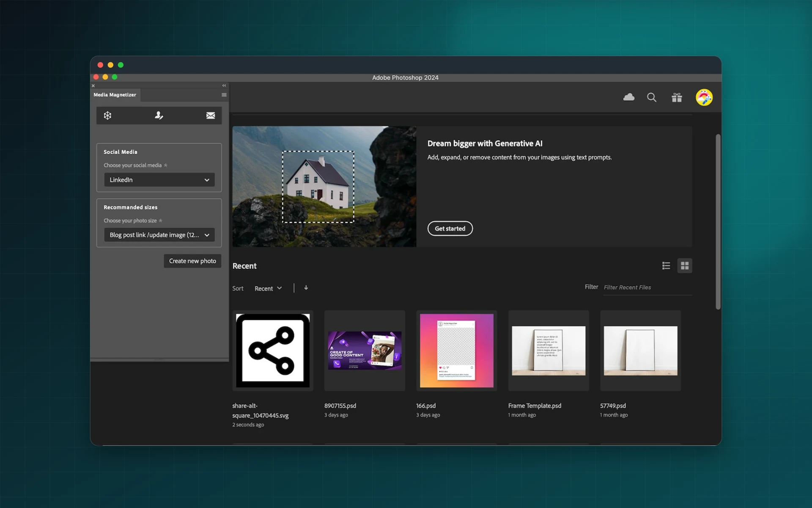Open the user edit icon in Media Magnetizer
812x508 pixels.
159,116
